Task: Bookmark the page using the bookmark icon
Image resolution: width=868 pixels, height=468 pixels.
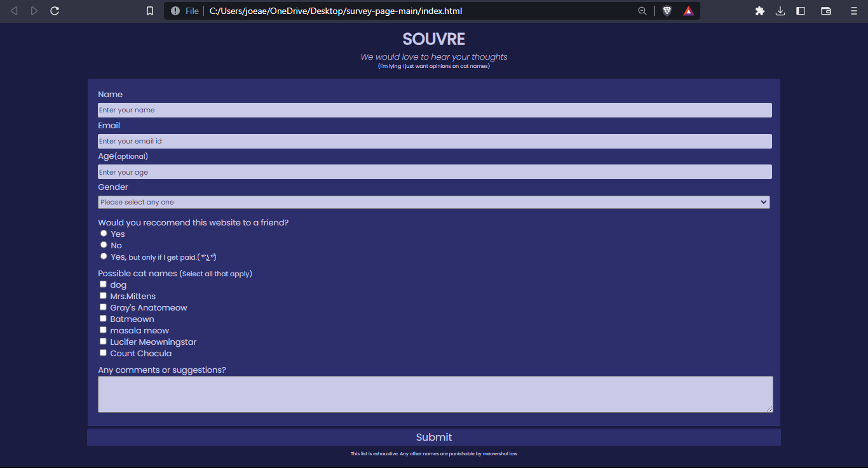Action: (x=150, y=11)
